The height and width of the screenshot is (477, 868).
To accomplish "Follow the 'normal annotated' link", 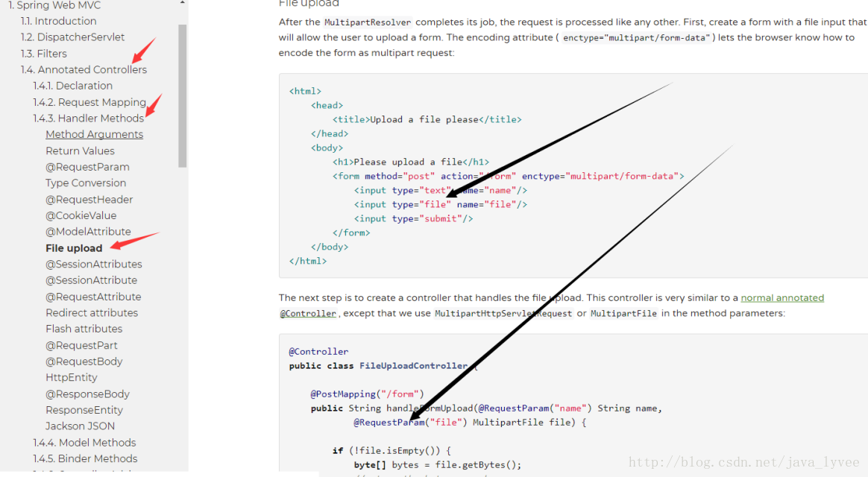I will pyautogui.click(x=782, y=297).
